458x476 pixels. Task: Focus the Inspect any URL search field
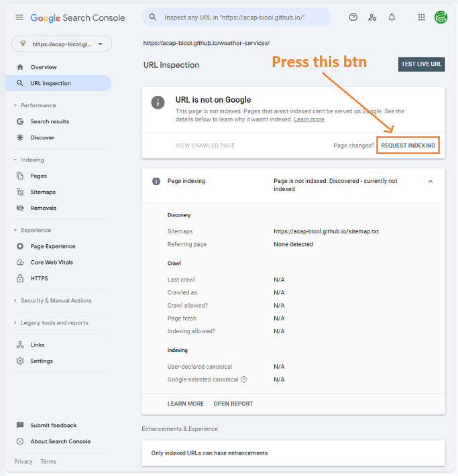coord(236,17)
